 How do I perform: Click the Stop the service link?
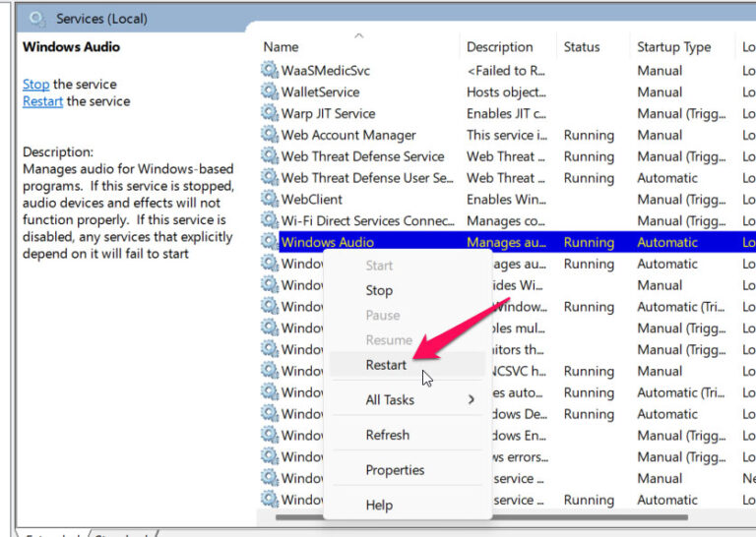click(x=36, y=85)
